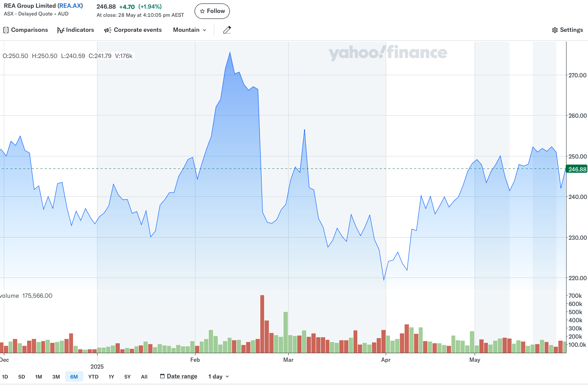Click the Settings gear icon
Image resolution: width=588 pixels, height=385 pixels.
555,30
